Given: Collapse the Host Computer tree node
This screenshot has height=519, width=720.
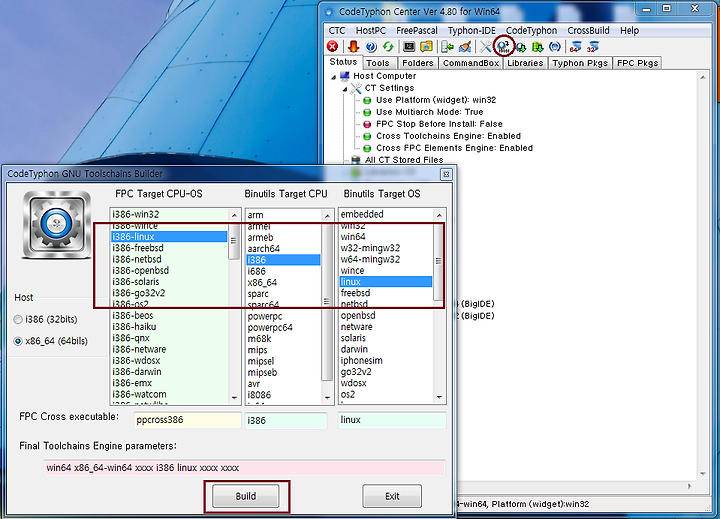Looking at the screenshot, I should pyautogui.click(x=334, y=77).
